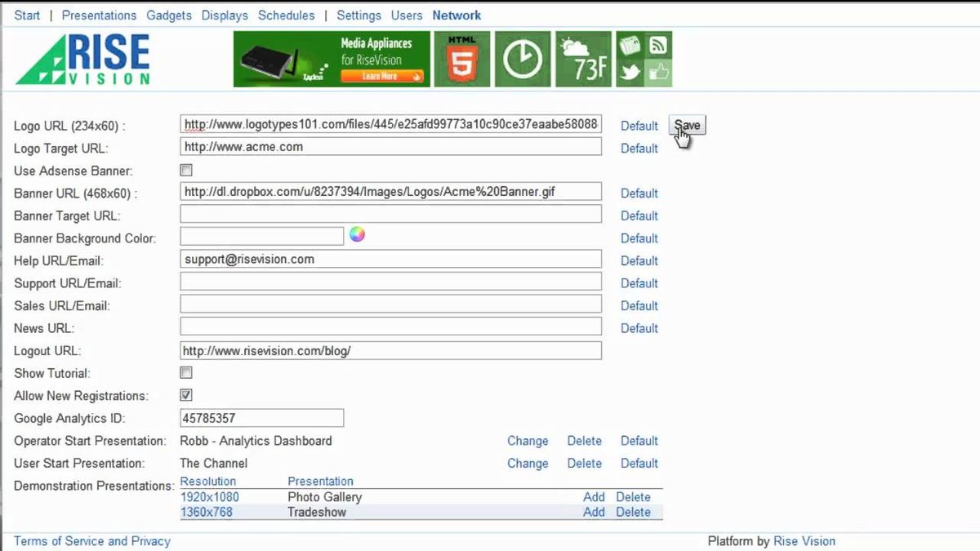Uncheck Allow New Registrations
The image size is (980, 551).
point(186,395)
